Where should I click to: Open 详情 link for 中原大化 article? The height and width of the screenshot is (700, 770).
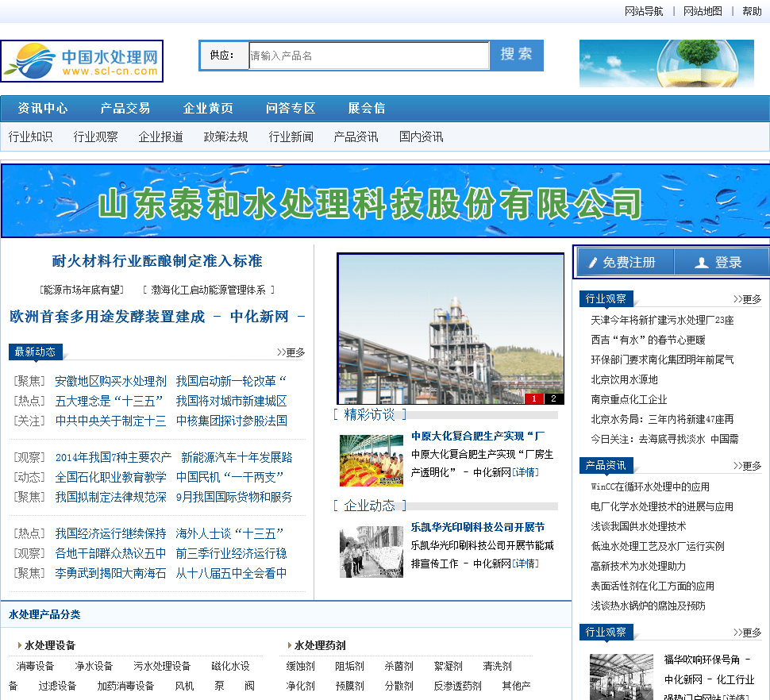click(x=526, y=472)
